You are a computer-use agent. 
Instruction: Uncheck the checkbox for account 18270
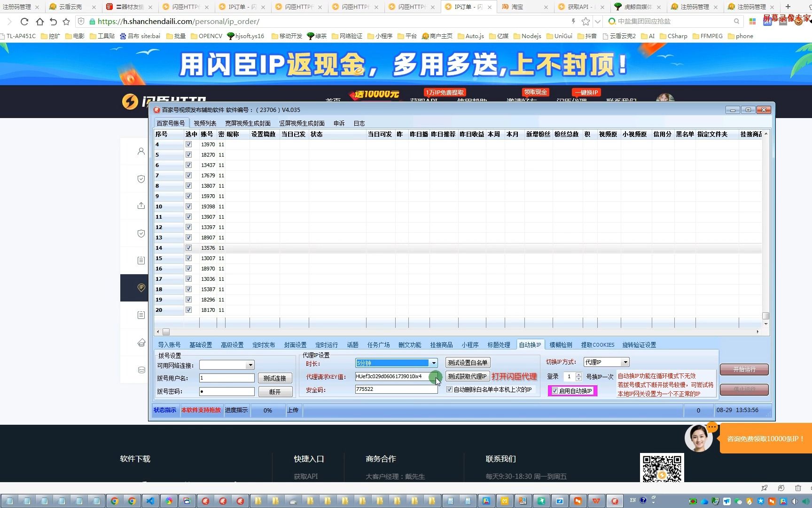(188, 155)
